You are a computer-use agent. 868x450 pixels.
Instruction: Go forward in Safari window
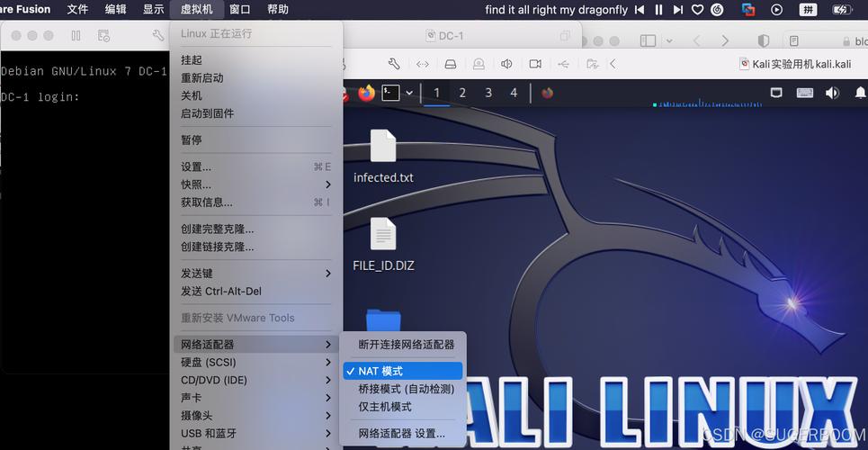point(725,40)
